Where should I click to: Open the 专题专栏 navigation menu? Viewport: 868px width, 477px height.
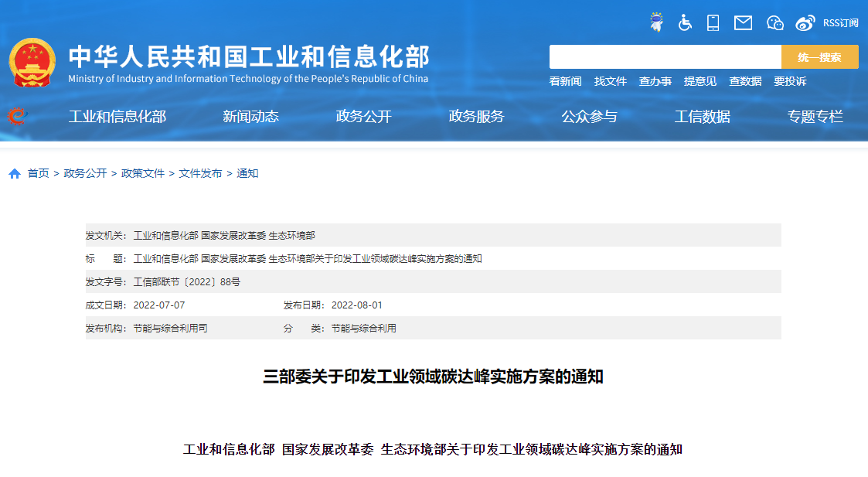(815, 116)
